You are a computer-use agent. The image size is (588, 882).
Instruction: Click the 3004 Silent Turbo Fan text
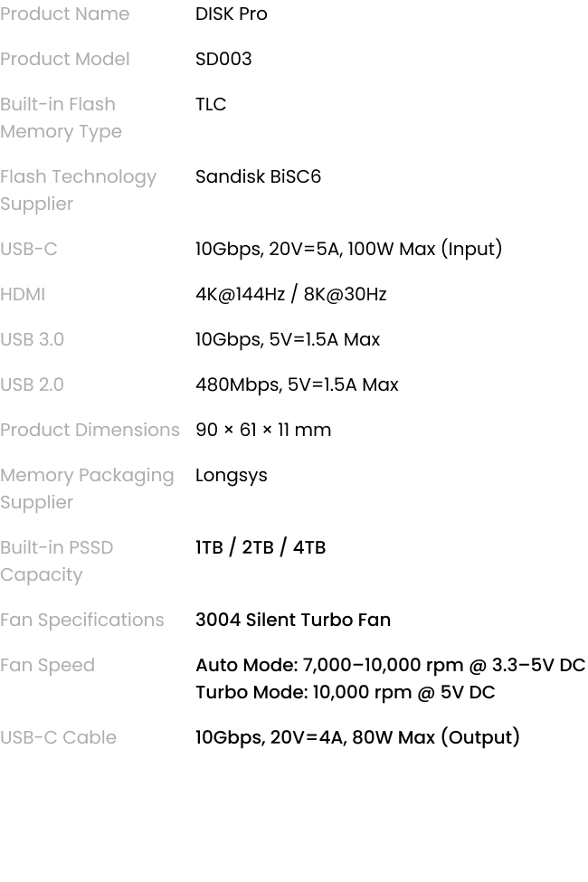[293, 620]
